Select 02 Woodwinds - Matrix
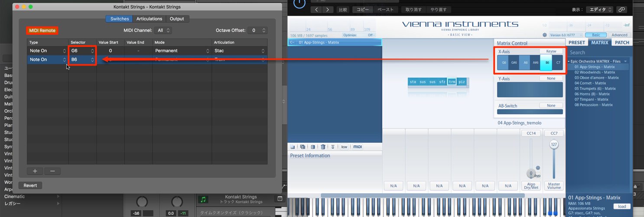The image size is (644, 217). [594, 72]
